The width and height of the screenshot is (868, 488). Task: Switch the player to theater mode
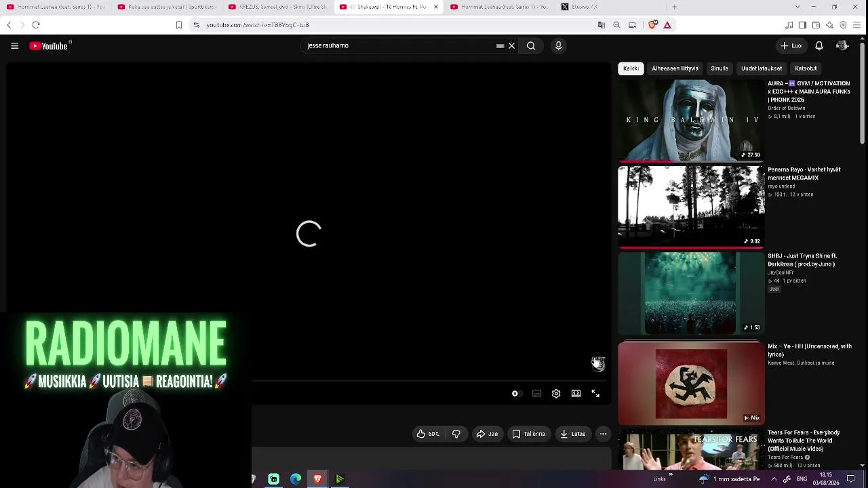[x=576, y=394]
